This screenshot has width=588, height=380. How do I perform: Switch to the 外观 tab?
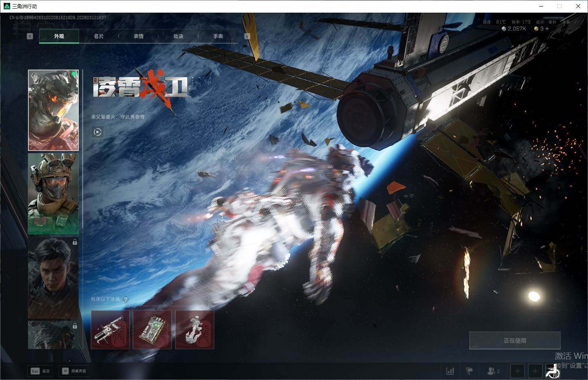pyautogui.click(x=59, y=36)
